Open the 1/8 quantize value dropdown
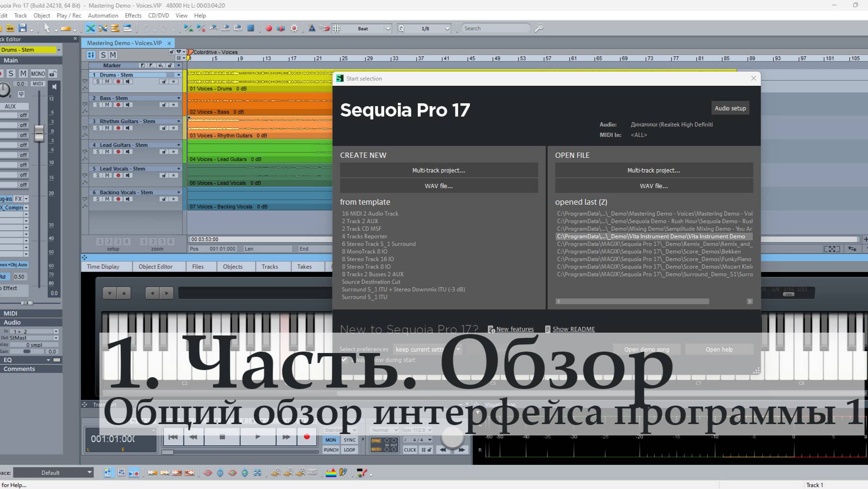Viewport: 868px width, 489px height. pyautogui.click(x=446, y=28)
